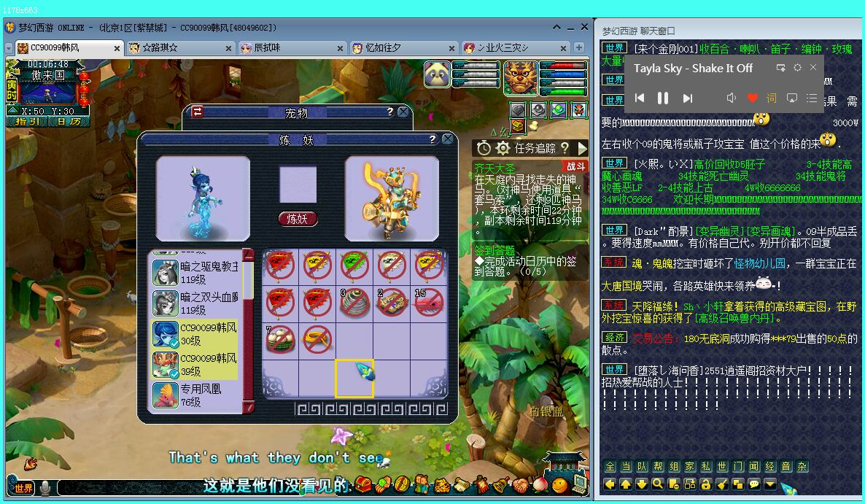The width and height of the screenshot is (865, 504).
Task: Select pet 暗之双头血魔 level 119
Action: click(195, 303)
